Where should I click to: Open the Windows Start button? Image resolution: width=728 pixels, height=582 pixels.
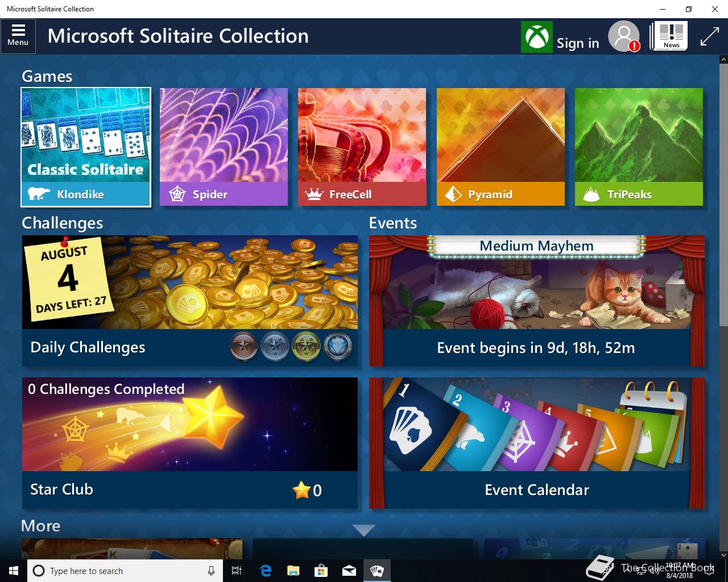(x=14, y=571)
